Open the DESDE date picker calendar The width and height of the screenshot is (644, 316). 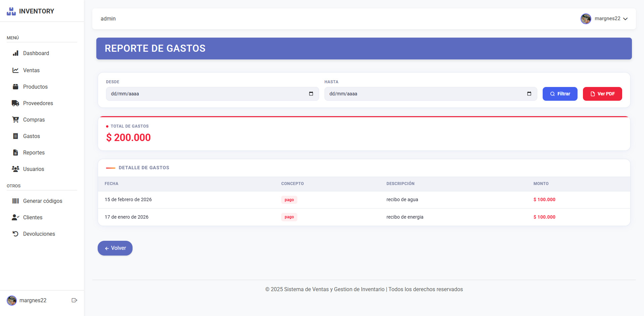pos(311,94)
